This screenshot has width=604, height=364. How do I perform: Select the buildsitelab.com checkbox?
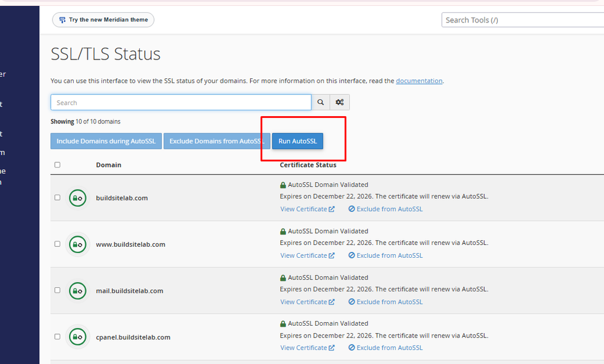tap(57, 198)
